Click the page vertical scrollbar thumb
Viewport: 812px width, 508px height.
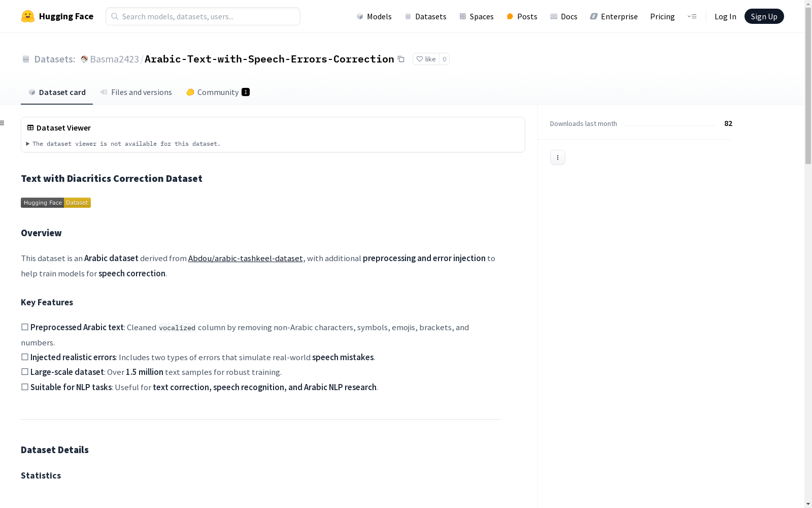tap(808, 85)
